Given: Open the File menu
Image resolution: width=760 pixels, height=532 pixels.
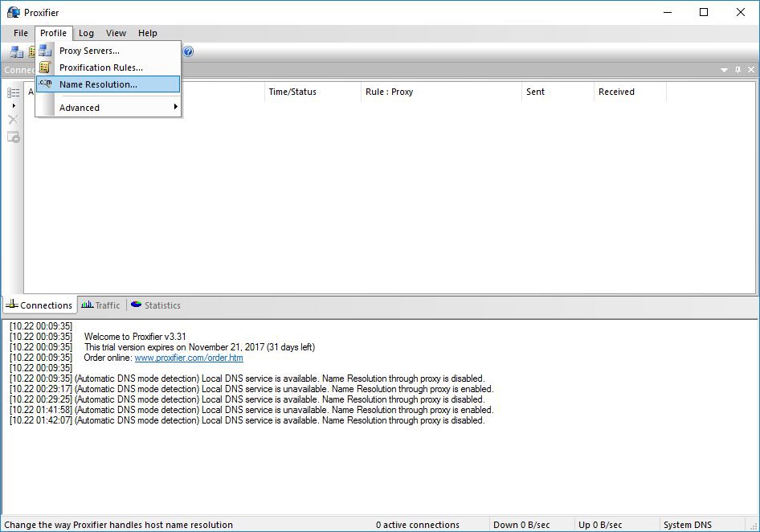Looking at the screenshot, I should [x=21, y=33].
